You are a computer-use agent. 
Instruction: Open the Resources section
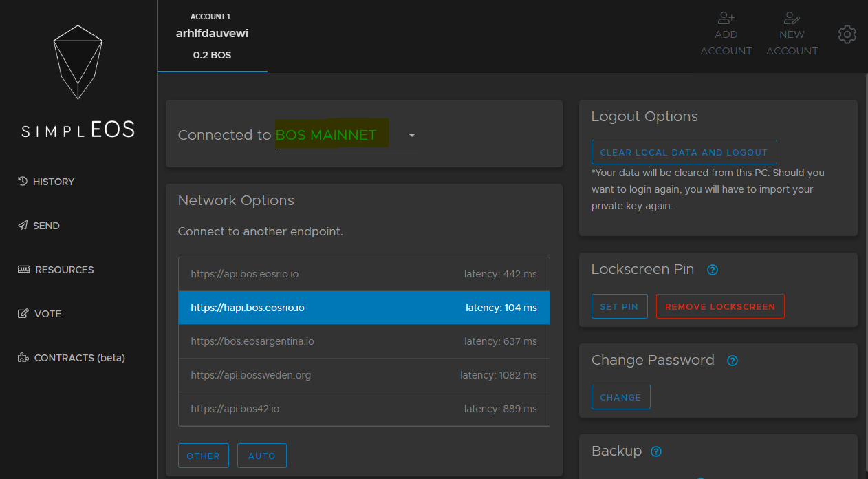pos(56,270)
